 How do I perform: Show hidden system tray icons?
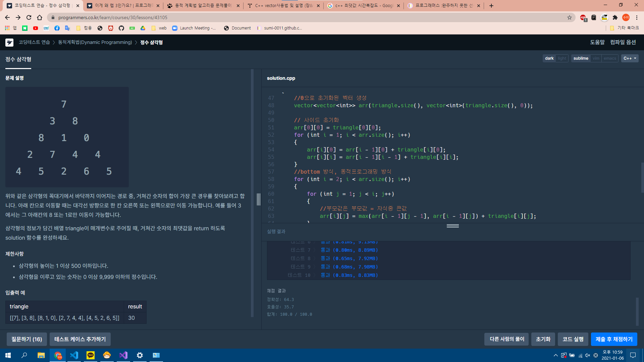pos(555,355)
